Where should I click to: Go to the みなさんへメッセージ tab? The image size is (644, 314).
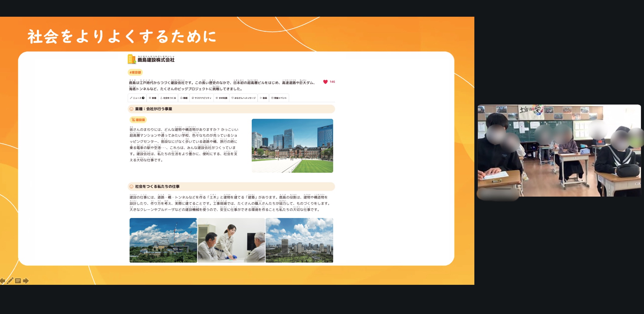click(x=243, y=98)
